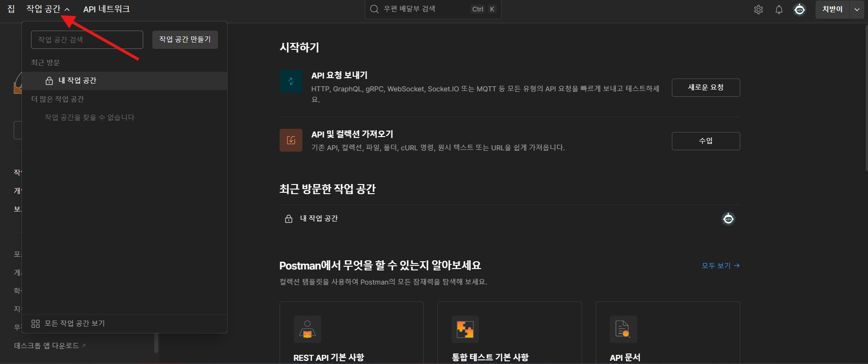Open the API 문서 template card
This screenshot has height=364, width=868.
[668, 332]
